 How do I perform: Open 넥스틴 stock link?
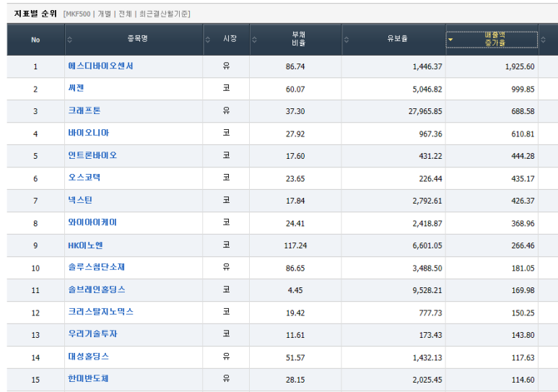coord(80,200)
